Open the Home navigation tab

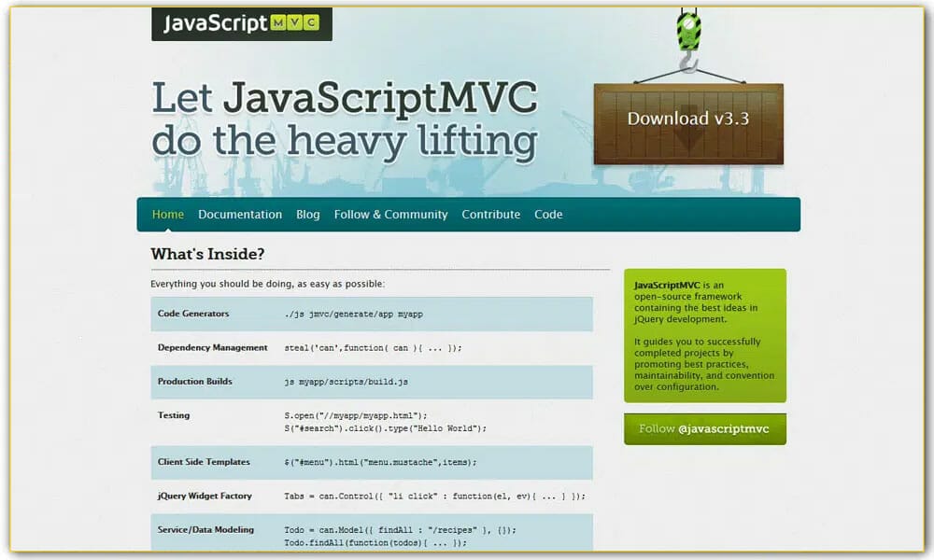coord(168,214)
